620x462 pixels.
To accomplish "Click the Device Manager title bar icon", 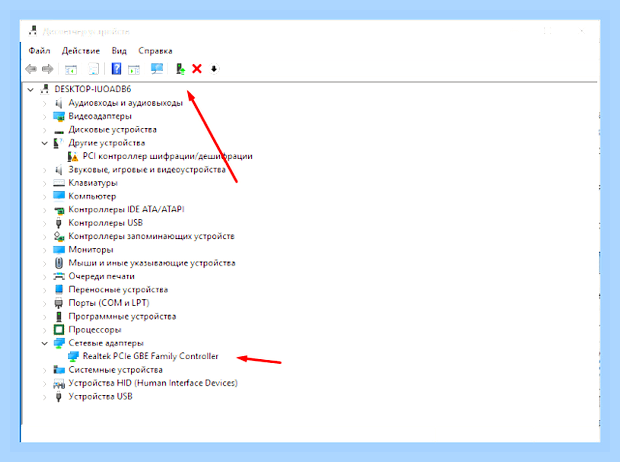I will click(33, 30).
